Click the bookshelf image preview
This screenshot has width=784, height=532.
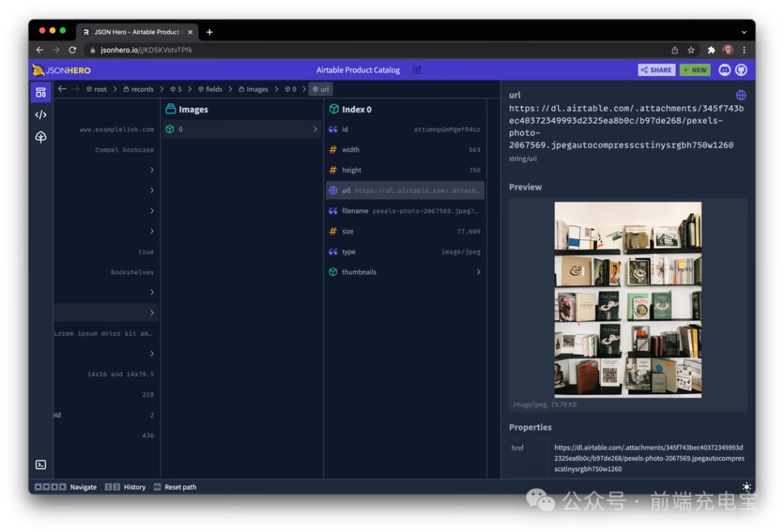(627, 300)
